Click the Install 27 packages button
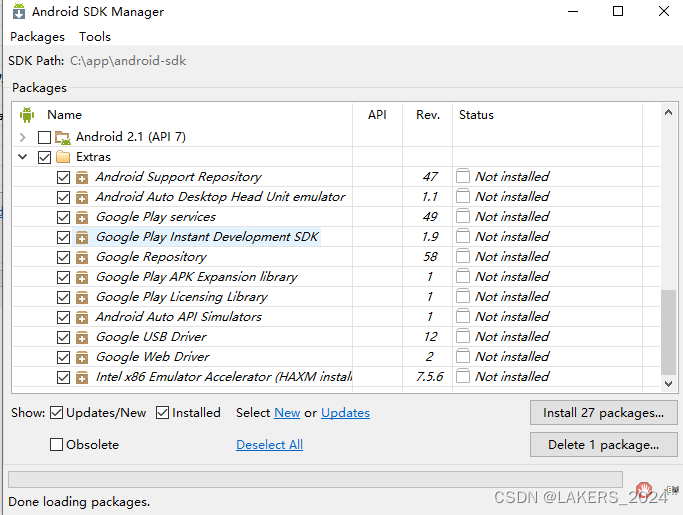This screenshot has width=683, height=515. tap(604, 412)
